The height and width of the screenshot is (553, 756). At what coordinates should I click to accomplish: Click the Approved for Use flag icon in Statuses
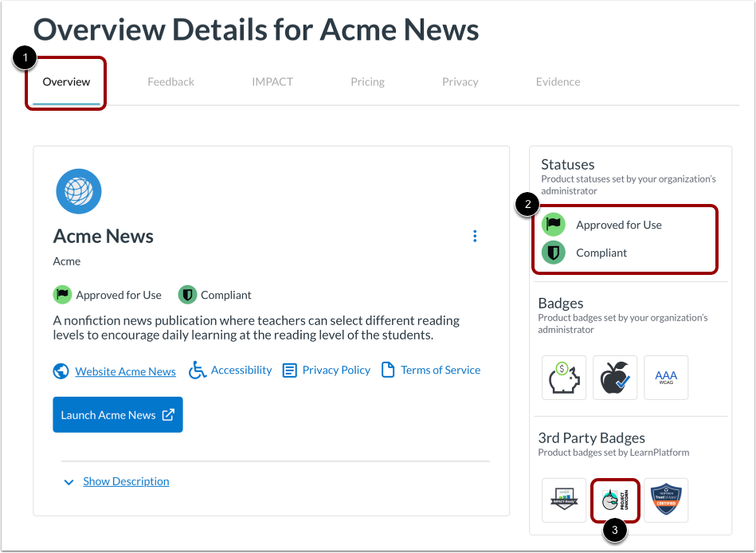[554, 224]
